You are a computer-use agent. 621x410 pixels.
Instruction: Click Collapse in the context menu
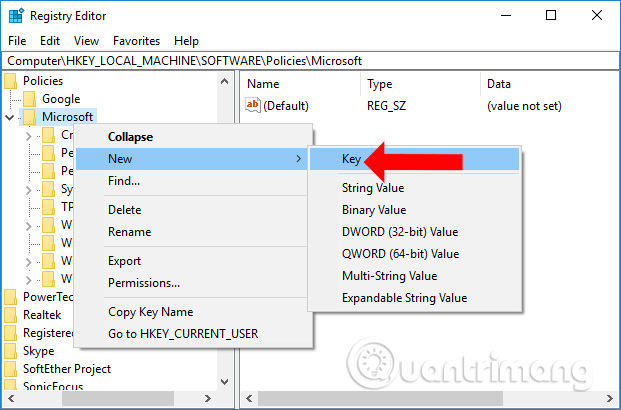click(192, 137)
